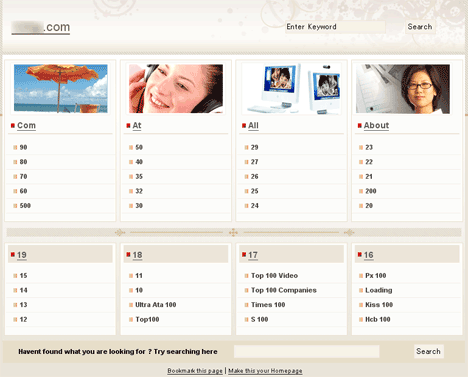This screenshot has width=468, height=377.
Task: Open Px 100 link
Action: click(x=376, y=276)
